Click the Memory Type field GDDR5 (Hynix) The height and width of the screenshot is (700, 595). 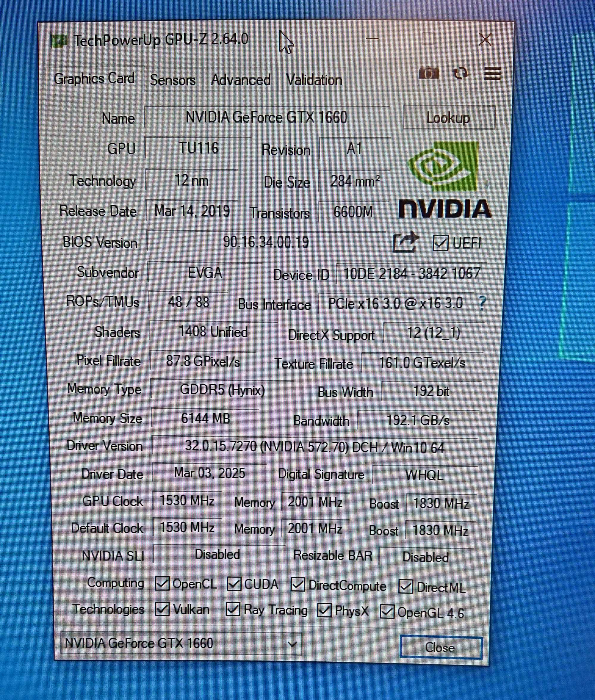pyautogui.click(x=222, y=390)
